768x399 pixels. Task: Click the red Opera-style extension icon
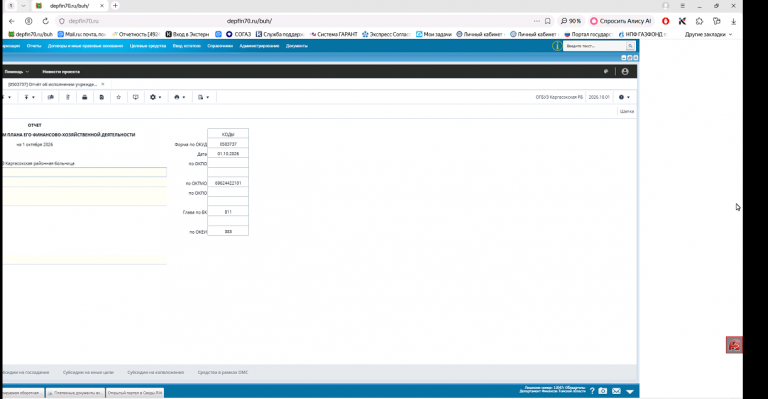665,21
